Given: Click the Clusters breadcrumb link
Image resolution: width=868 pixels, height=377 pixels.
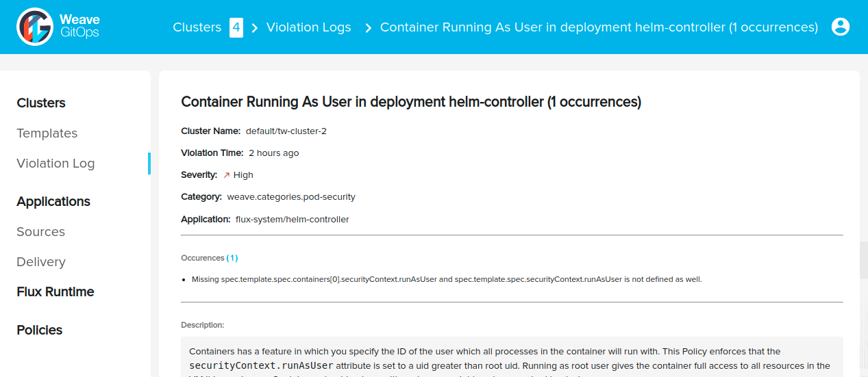Looking at the screenshot, I should pos(197,27).
